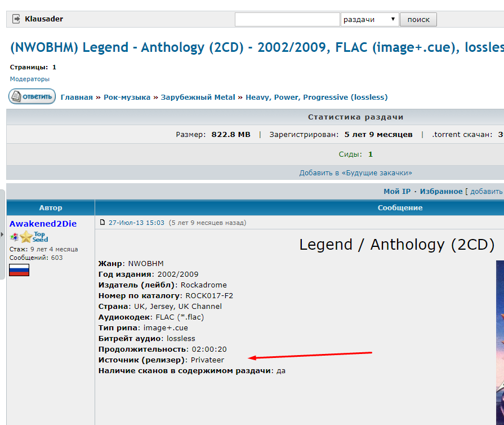Image resolution: width=504 pixels, height=425 pixels.
Task: Click the Сообщение column header
Action: tap(400, 208)
